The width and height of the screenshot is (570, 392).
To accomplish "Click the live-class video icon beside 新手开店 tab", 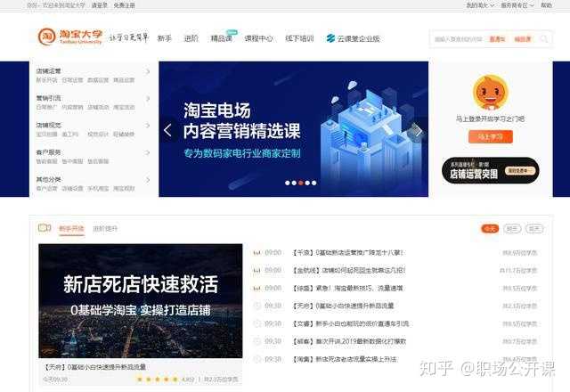I will coord(45,228).
